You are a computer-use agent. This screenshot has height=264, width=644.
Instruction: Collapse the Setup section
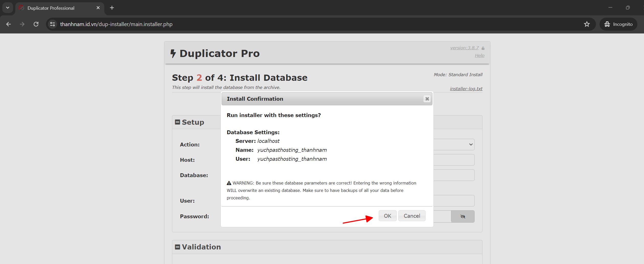[177, 122]
